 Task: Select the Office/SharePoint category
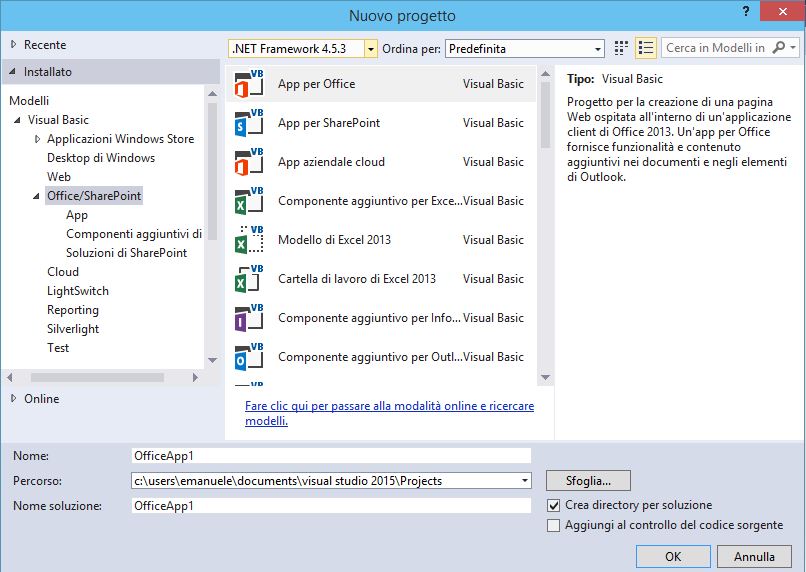coord(94,196)
